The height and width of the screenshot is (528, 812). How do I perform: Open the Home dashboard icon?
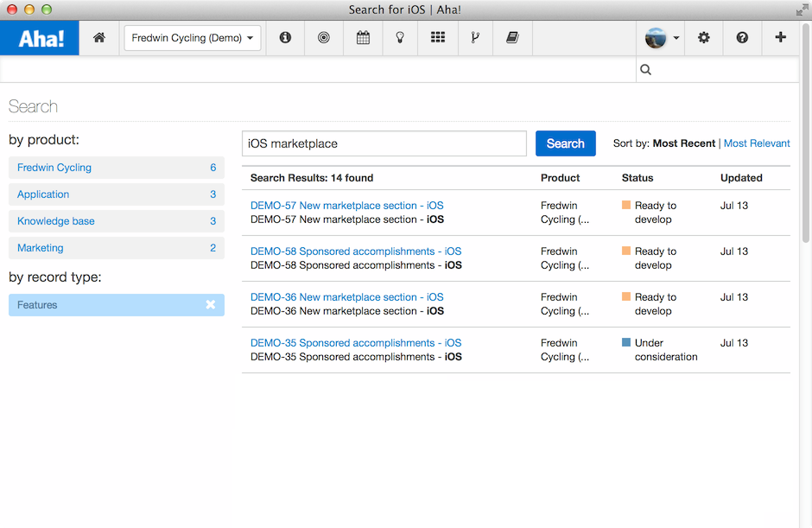click(99, 38)
